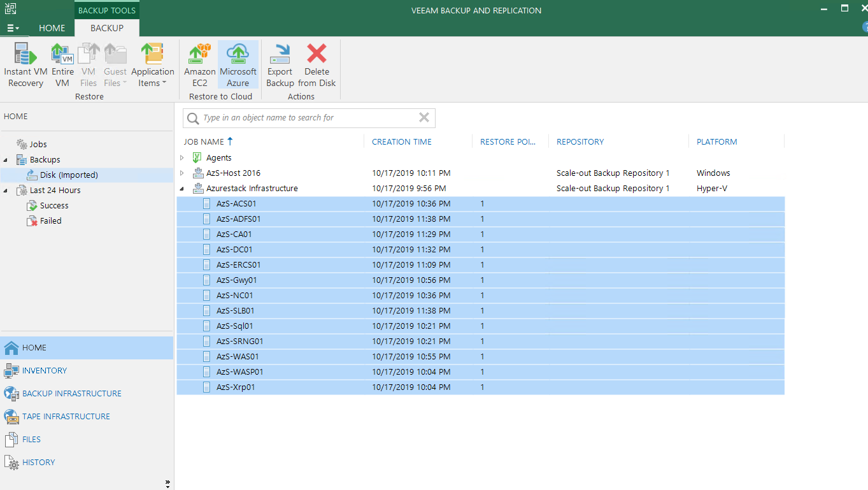Maximize the Veeam window

tap(844, 9)
